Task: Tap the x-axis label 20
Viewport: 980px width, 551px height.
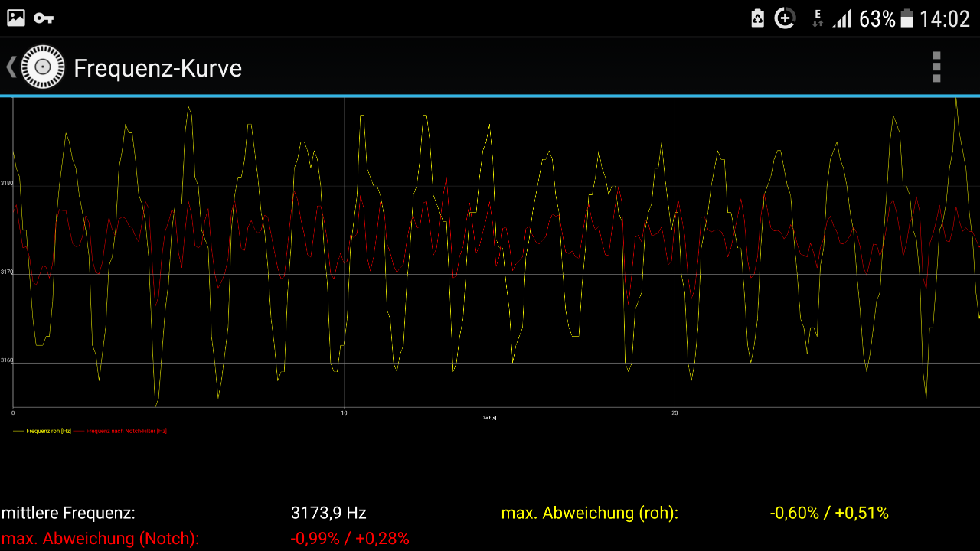Action: (675, 413)
